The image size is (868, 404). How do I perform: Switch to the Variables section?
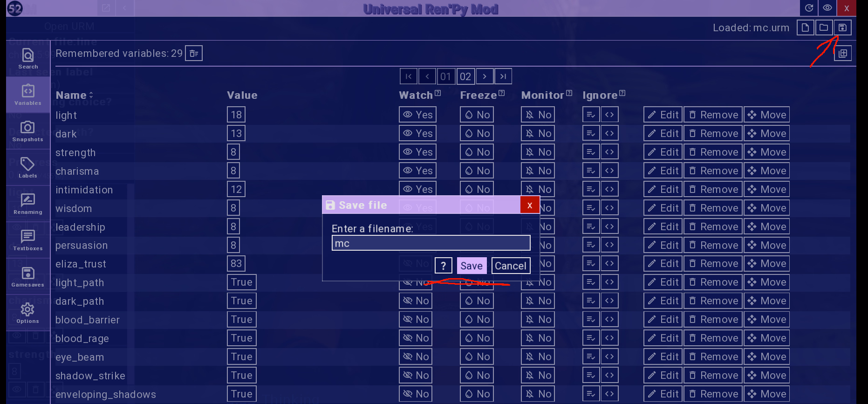coord(28,95)
